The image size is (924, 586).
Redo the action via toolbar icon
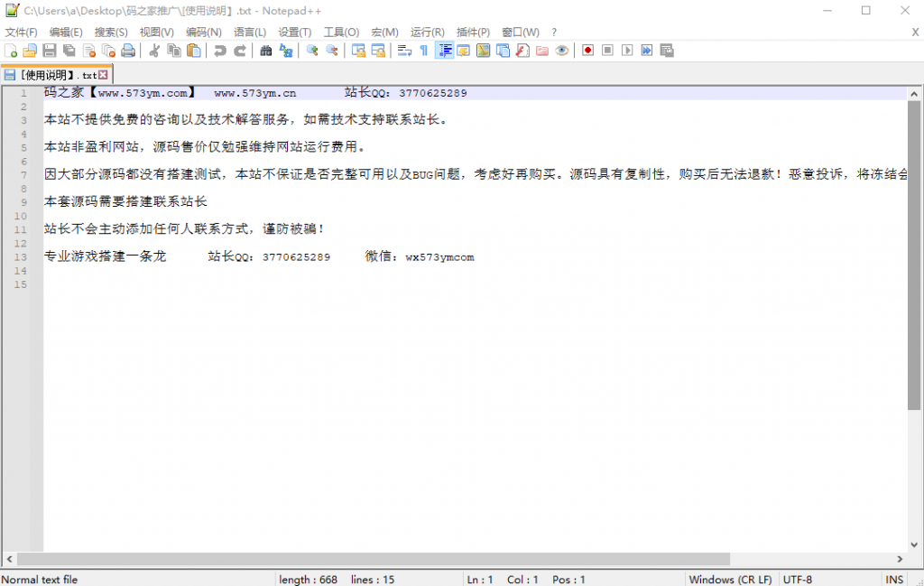(x=240, y=51)
